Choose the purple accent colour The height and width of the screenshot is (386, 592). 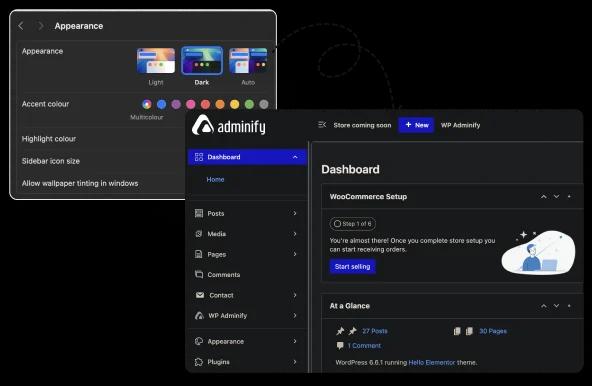click(176, 104)
